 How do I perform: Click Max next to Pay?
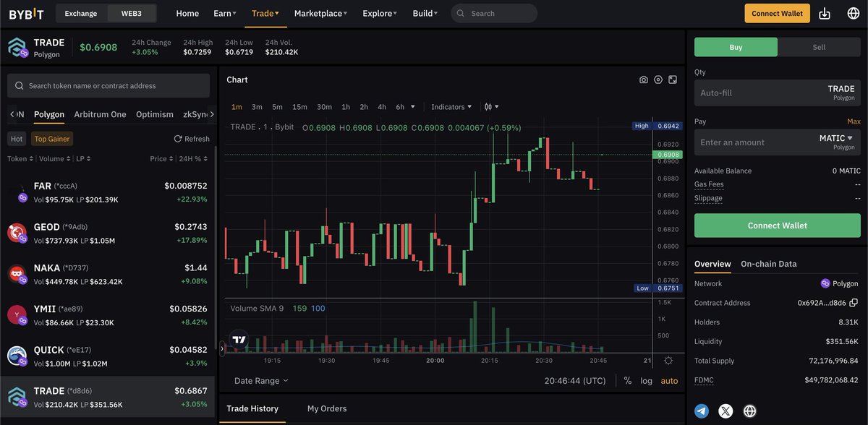854,121
